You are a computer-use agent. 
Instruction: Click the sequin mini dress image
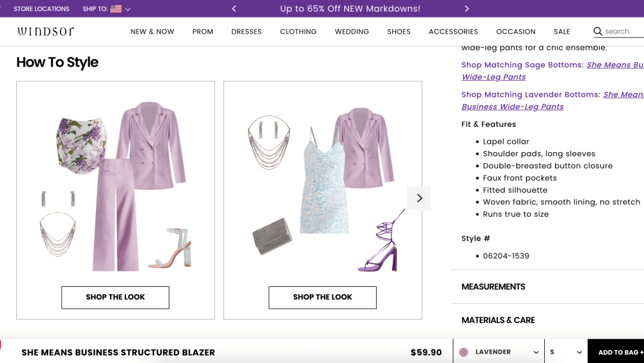tap(324, 181)
